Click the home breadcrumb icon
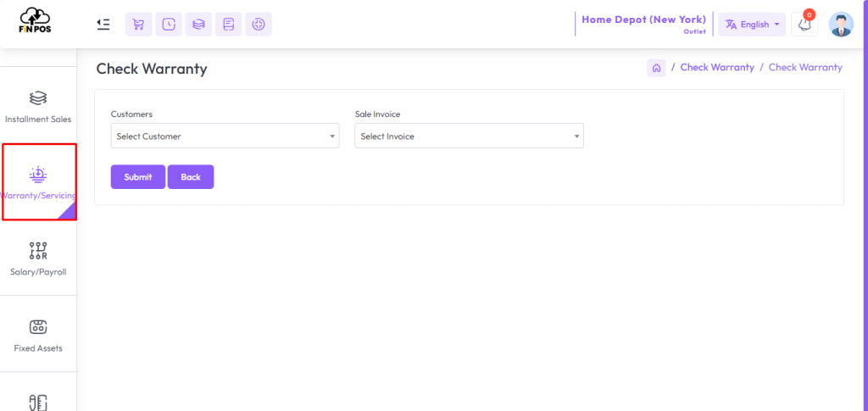 tap(657, 68)
